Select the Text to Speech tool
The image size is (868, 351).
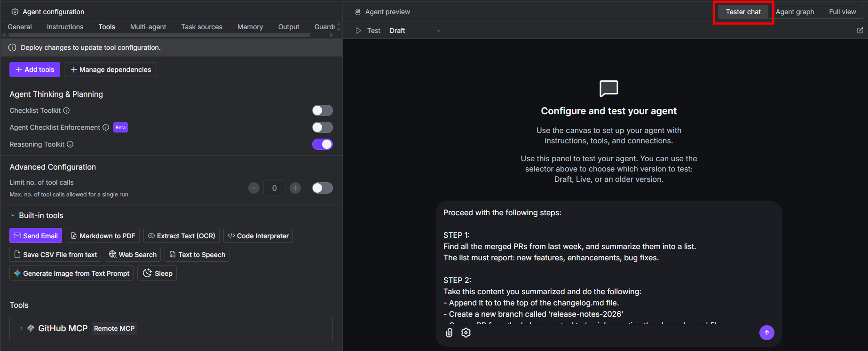click(x=197, y=255)
